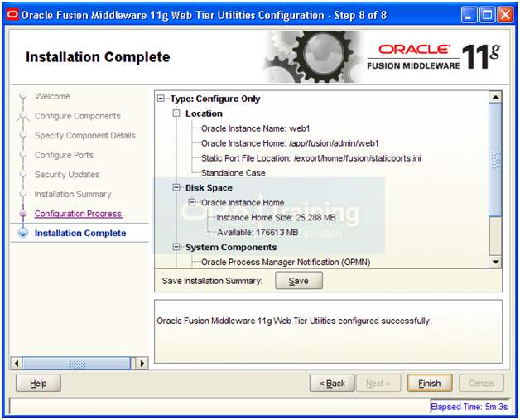
Task: Collapse the Type: Configure Only node
Action: point(161,99)
